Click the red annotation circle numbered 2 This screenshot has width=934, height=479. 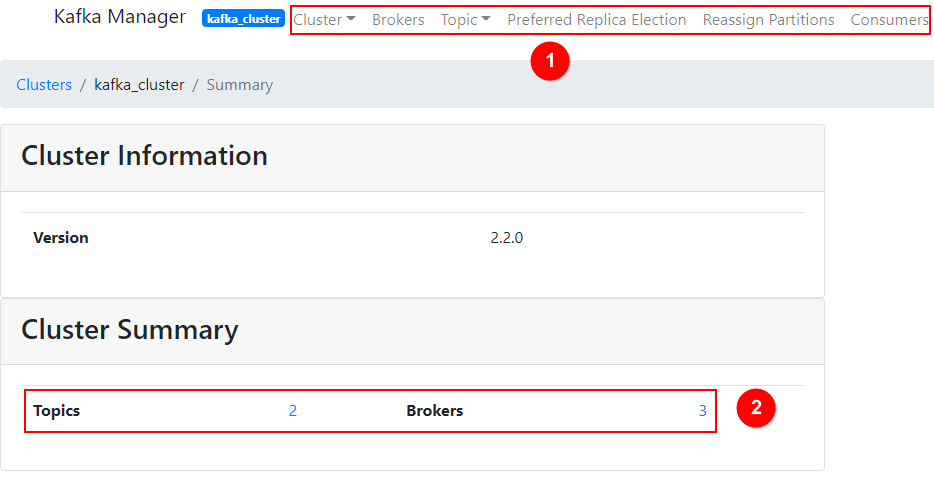(x=756, y=407)
